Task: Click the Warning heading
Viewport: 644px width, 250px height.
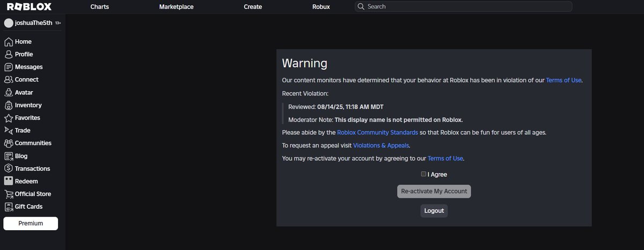Action: pos(305,63)
